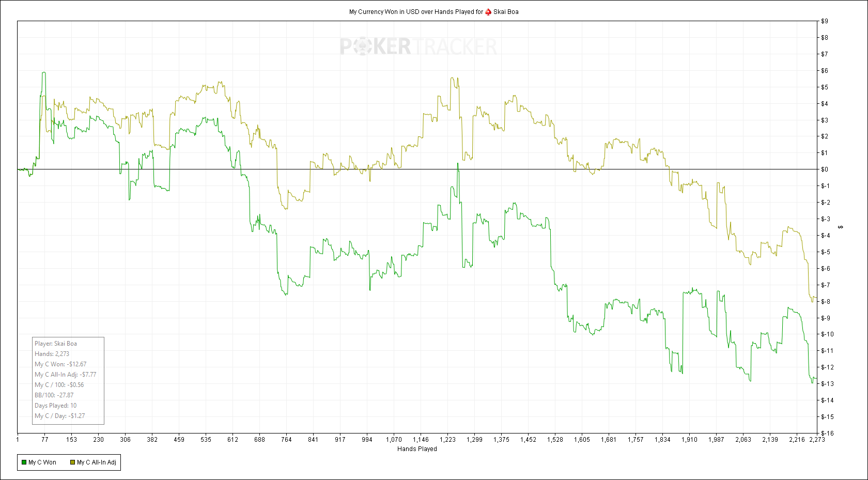This screenshot has height=480, width=868.
Task: Click the '1,757' x-axis tick label
Action: pyautogui.click(x=636, y=440)
